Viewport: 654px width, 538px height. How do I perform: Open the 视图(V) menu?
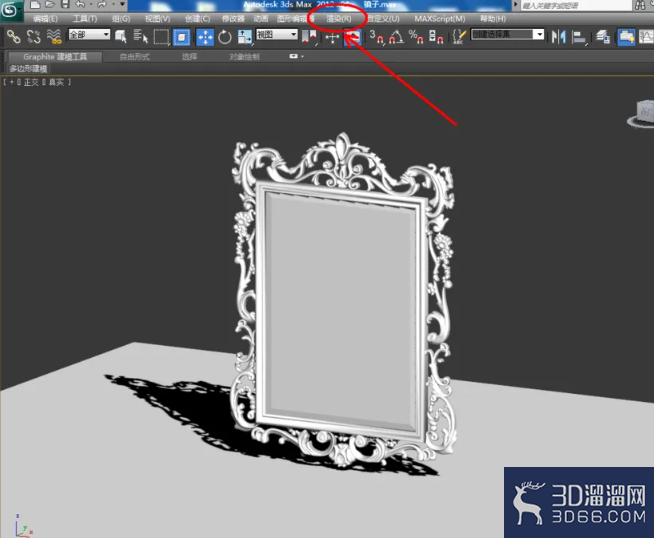pyautogui.click(x=157, y=19)
